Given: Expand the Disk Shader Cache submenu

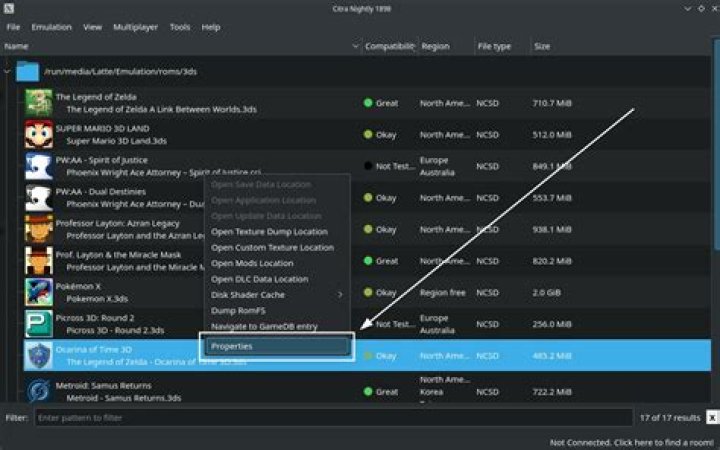Looking at the screenshot, I should [276, 295].
